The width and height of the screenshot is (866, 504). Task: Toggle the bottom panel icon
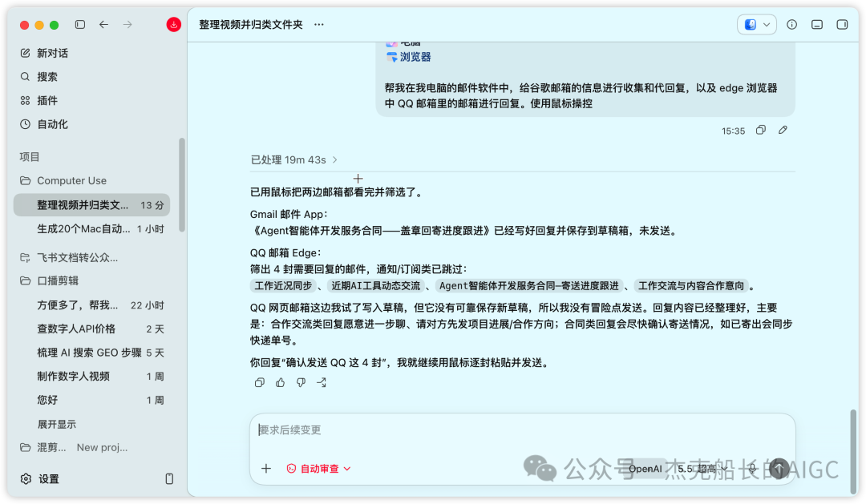coord(817,24)
